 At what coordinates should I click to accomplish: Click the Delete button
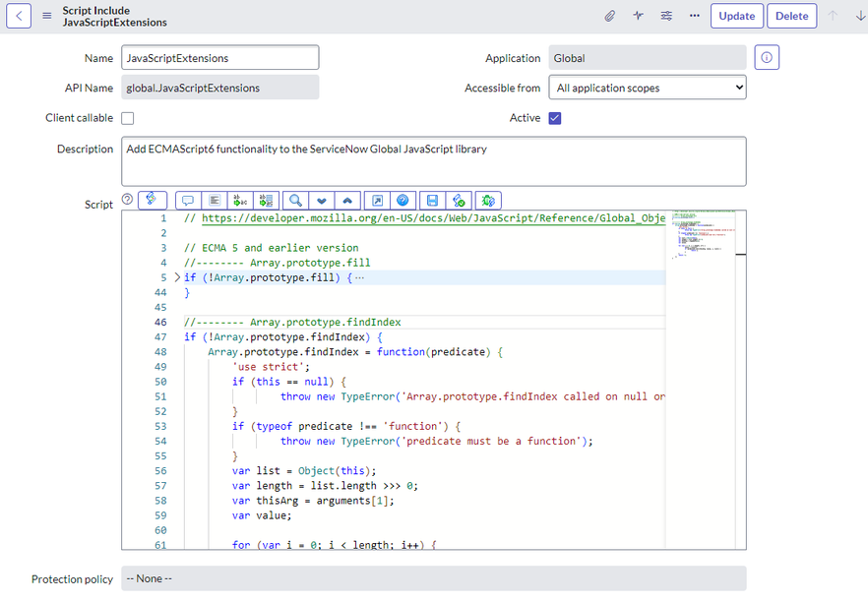[791, 16]
